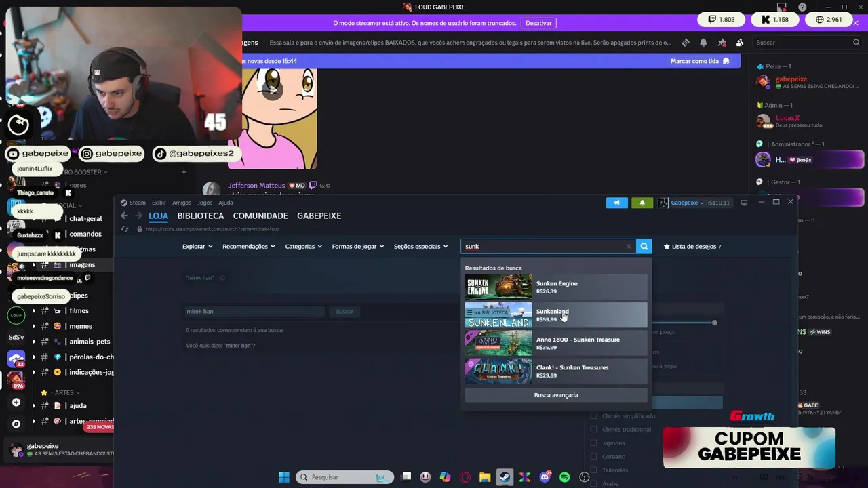Open the Jogos menu in Steam
Image resolution: width=868 pixels, height=488 pixels.
(205, 203)
